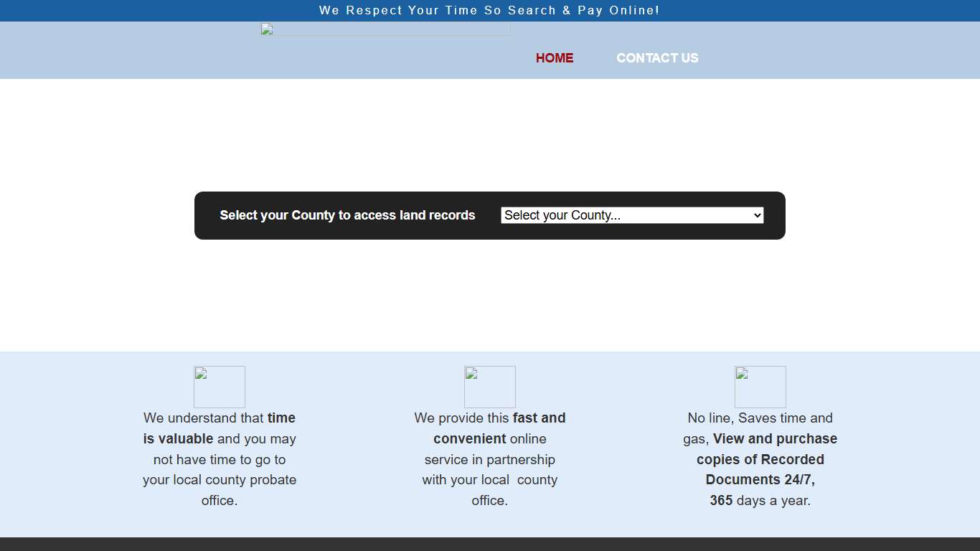Screen dimensions: 980x551
Task: Click the bold '365' text
Action: 721,501
